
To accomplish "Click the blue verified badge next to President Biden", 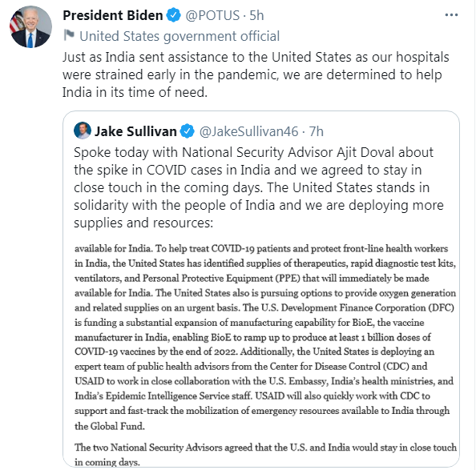I will 174,15.
